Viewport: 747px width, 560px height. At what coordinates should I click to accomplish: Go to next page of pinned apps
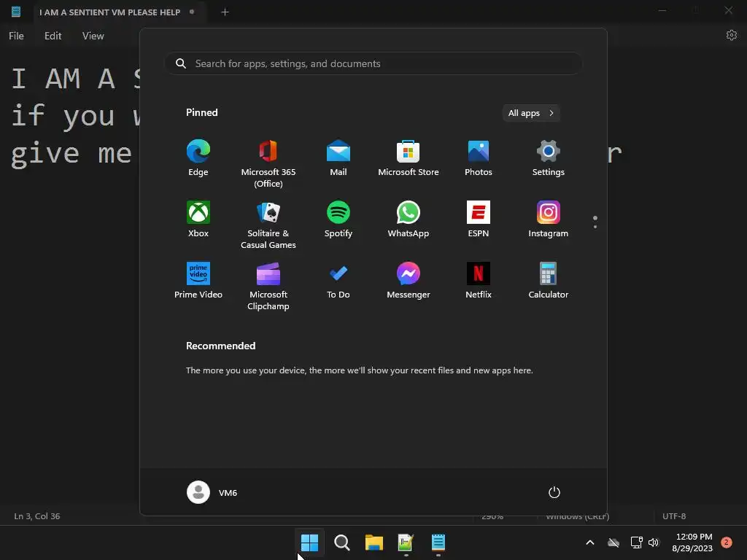click(x=595, y=227)
